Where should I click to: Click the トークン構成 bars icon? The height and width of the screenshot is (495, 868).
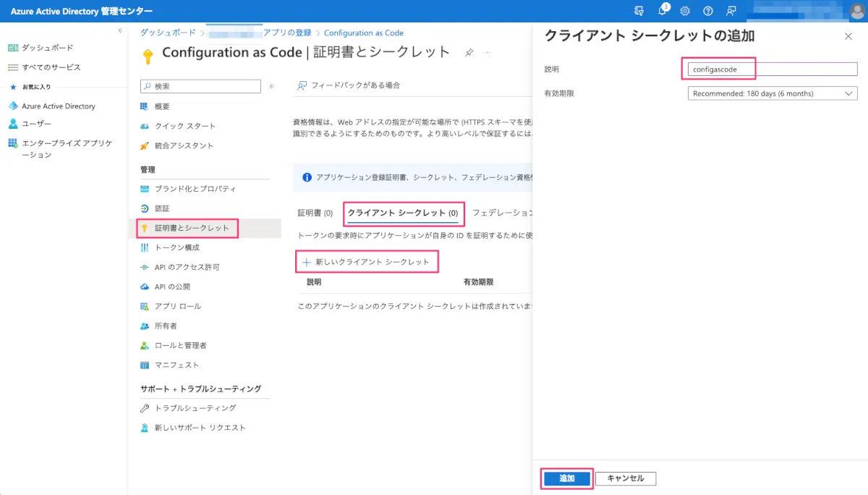(145, 247)
